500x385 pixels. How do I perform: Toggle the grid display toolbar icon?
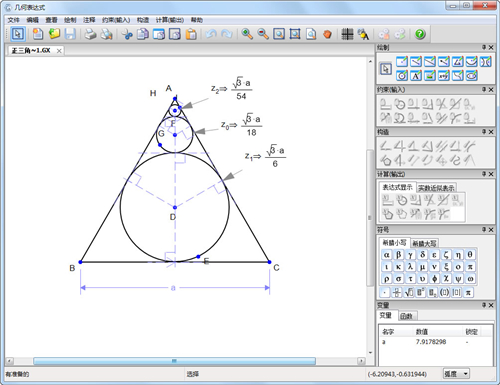[x=347, y=34]
